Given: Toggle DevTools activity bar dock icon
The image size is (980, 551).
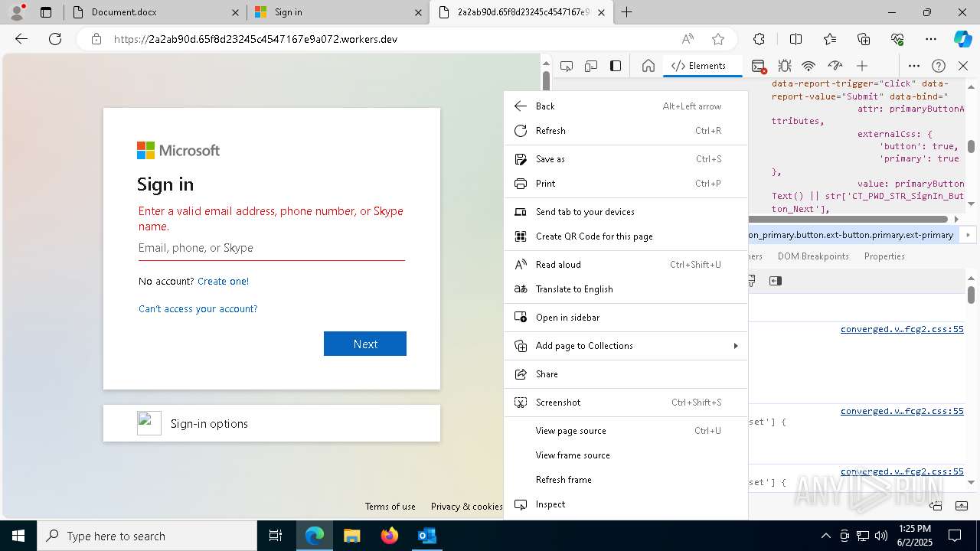Looking at the screenshot, I should (x=616, y=66).
